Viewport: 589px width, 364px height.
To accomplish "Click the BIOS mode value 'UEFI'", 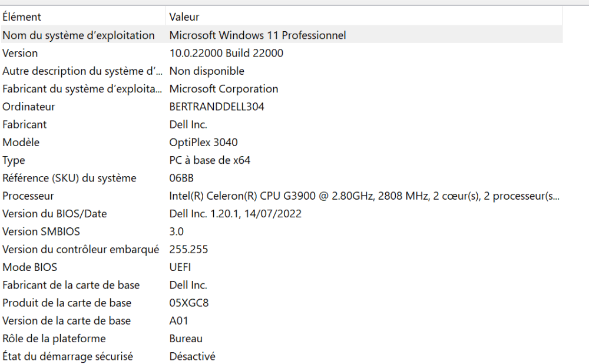I will click(180, 267).
